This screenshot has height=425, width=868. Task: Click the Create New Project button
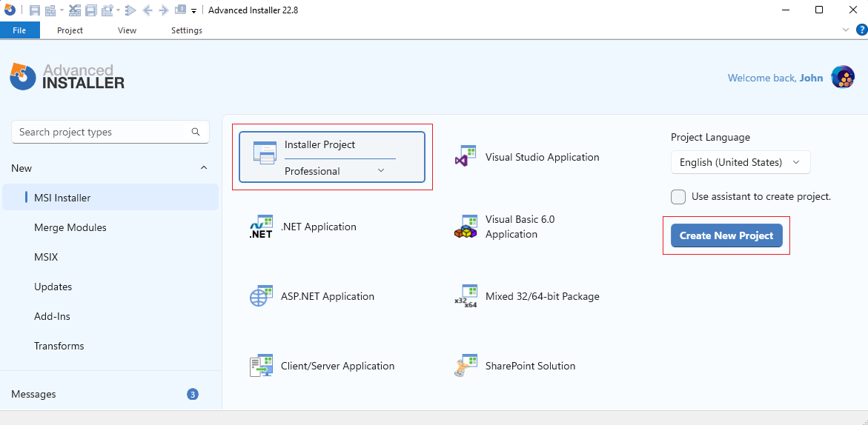click(726, 235)
